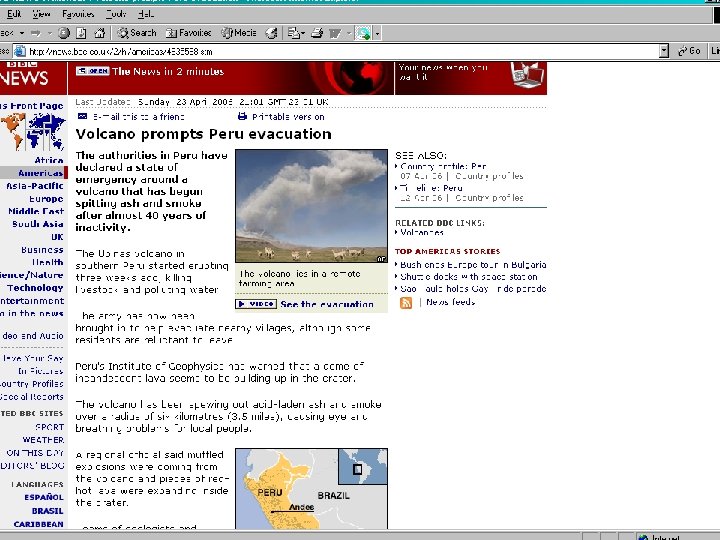Click the Peru map image
Viewport: 720px width, 540px height.
(311, 489)
